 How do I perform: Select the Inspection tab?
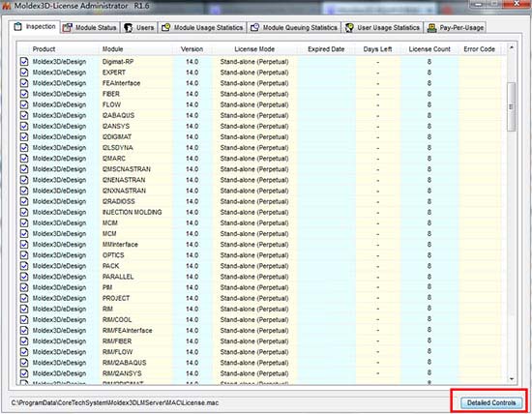(x=34, y=26)
